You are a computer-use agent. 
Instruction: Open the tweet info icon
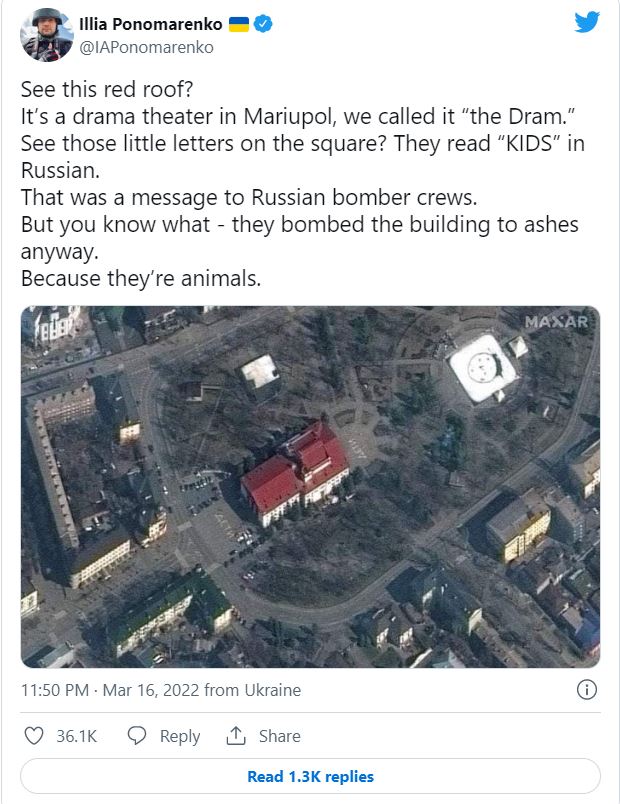click(587, 690)
